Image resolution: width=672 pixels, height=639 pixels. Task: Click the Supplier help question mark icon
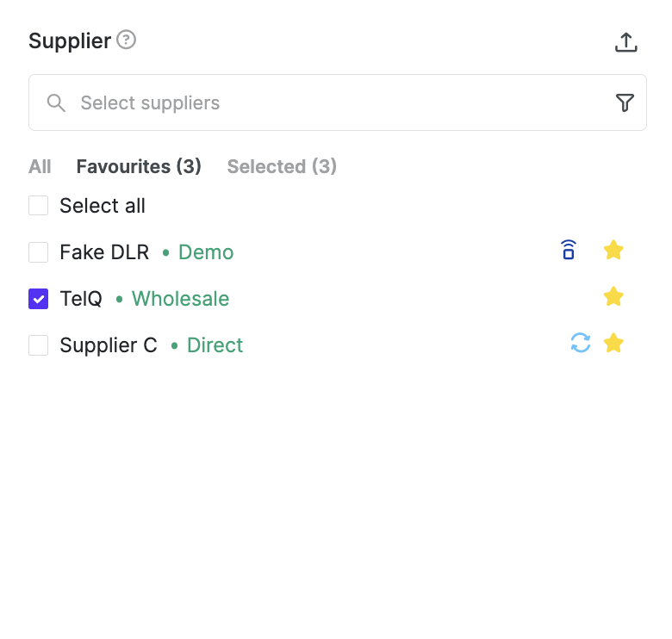(126, 40)
